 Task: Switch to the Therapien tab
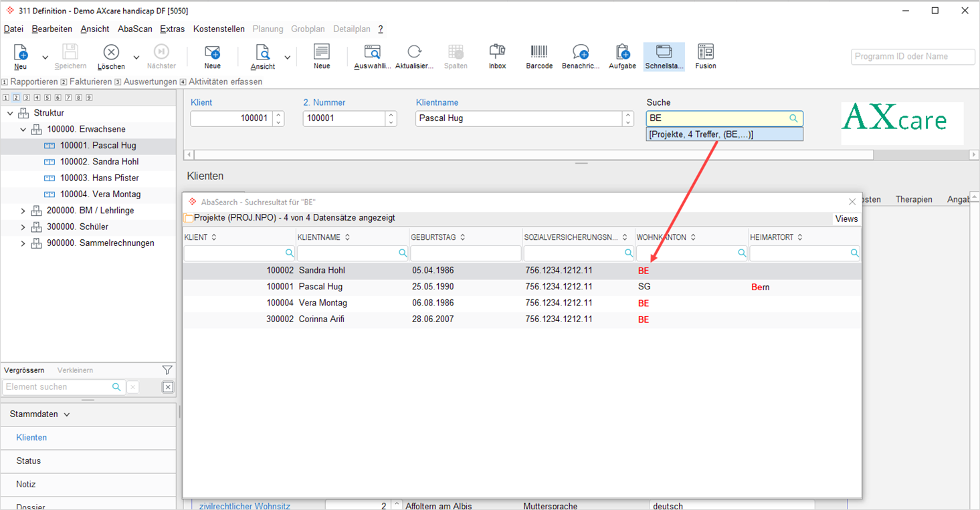click(914, 199)
